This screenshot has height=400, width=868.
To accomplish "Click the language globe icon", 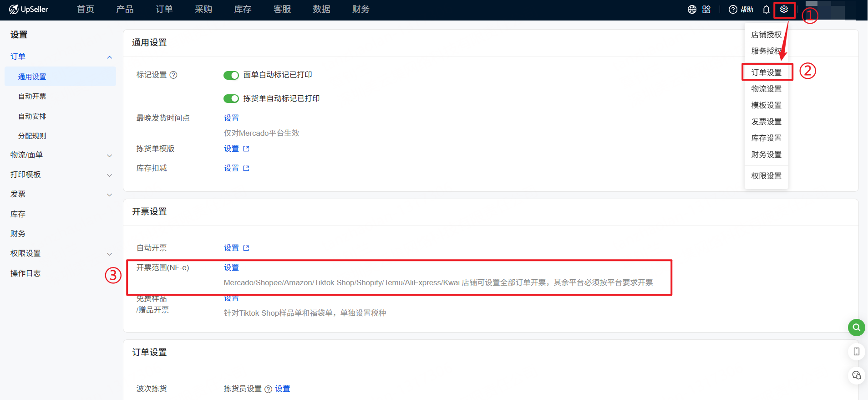I will tap(692, 10).
